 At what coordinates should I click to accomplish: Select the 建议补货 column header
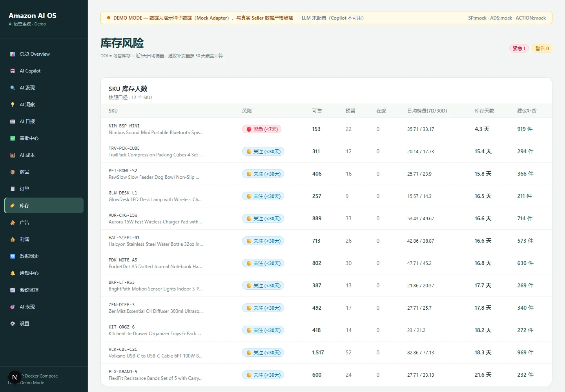coord(527,111)
